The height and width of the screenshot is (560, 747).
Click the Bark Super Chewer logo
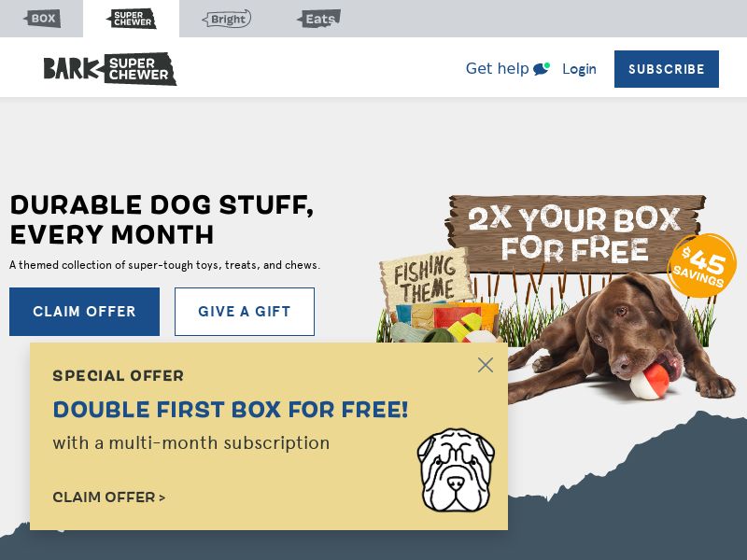110,69
